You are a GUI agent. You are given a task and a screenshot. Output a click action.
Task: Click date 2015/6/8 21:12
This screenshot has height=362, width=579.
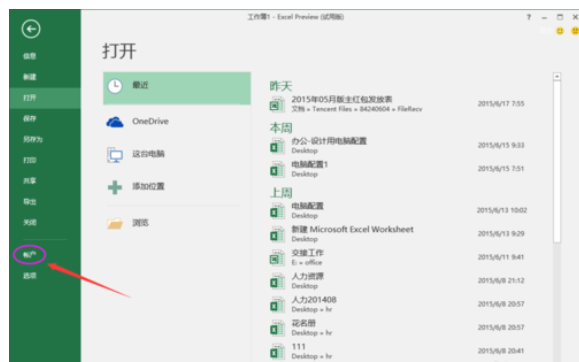(501, 281)
